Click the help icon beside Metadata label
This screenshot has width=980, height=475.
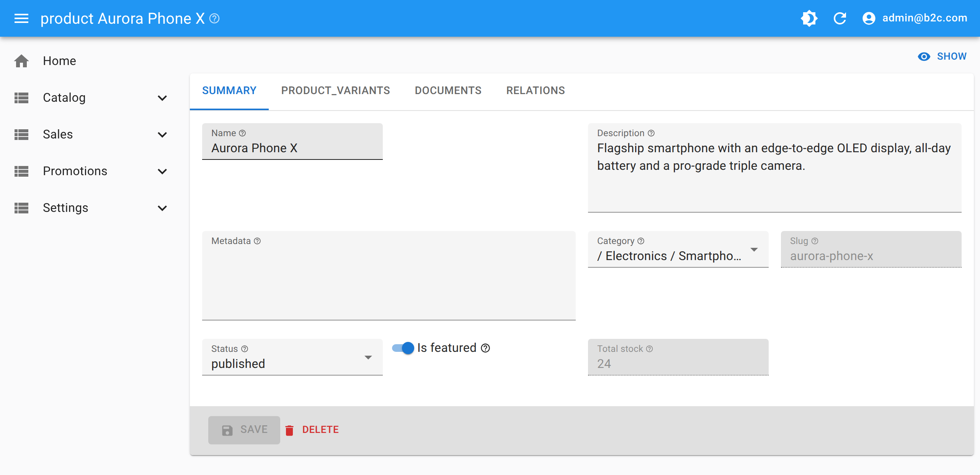click(x=257, y=241)
